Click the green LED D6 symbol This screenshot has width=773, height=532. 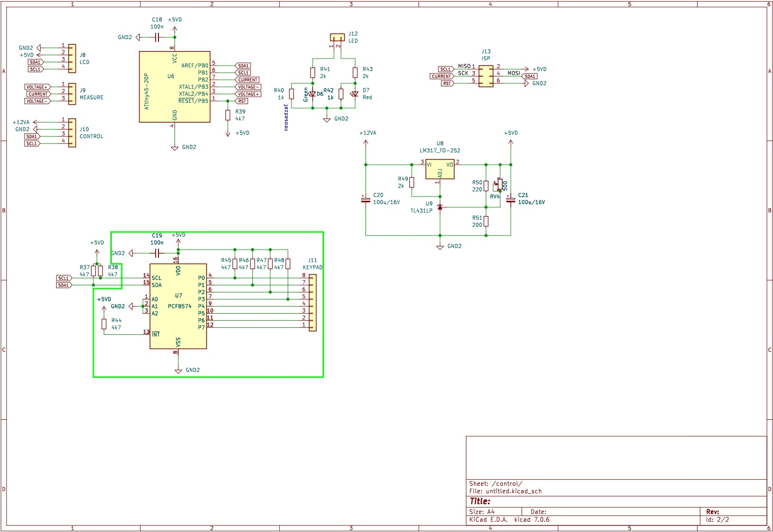click(312, 94)
